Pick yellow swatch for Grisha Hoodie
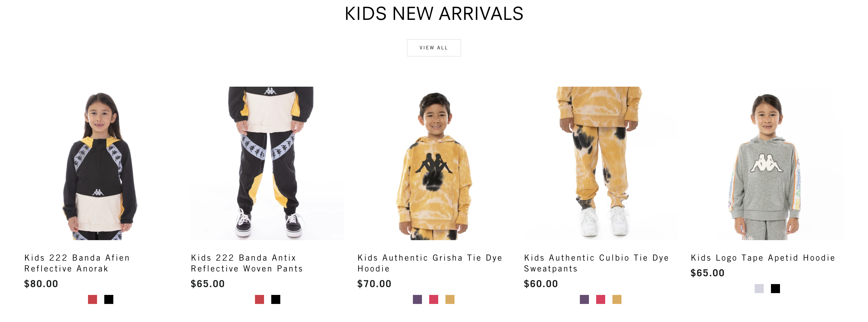 pos(450,299)
